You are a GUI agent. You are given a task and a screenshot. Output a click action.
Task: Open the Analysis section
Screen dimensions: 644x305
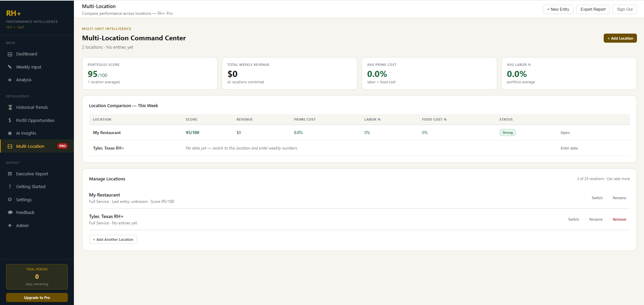coord(37,80)
